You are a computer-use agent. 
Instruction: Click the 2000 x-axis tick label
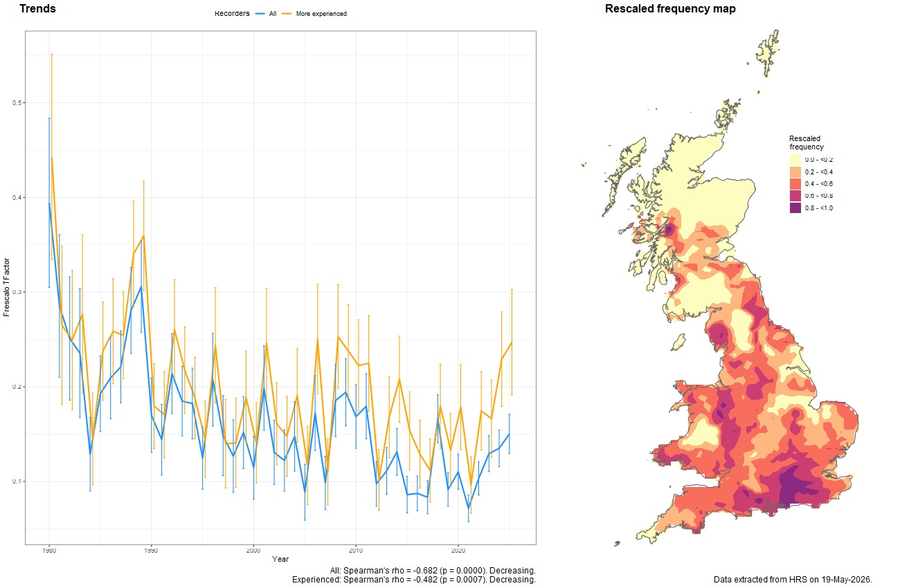click(x=253, y=551)
